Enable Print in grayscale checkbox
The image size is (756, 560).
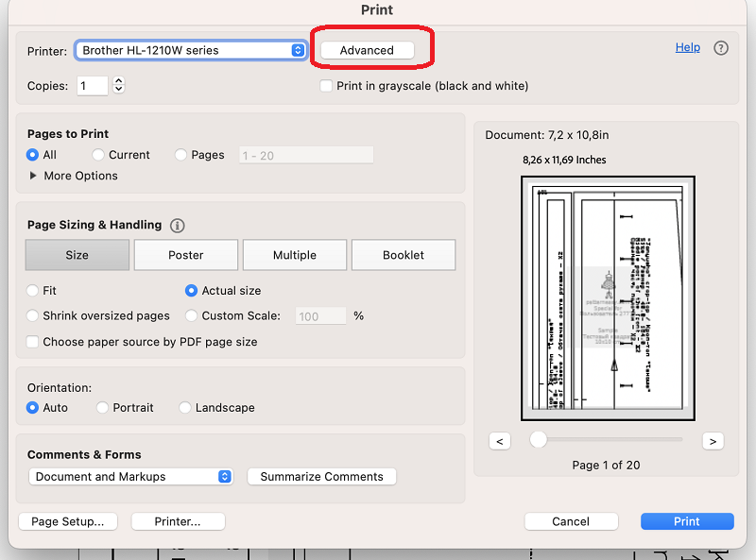[x=327, y=86]
